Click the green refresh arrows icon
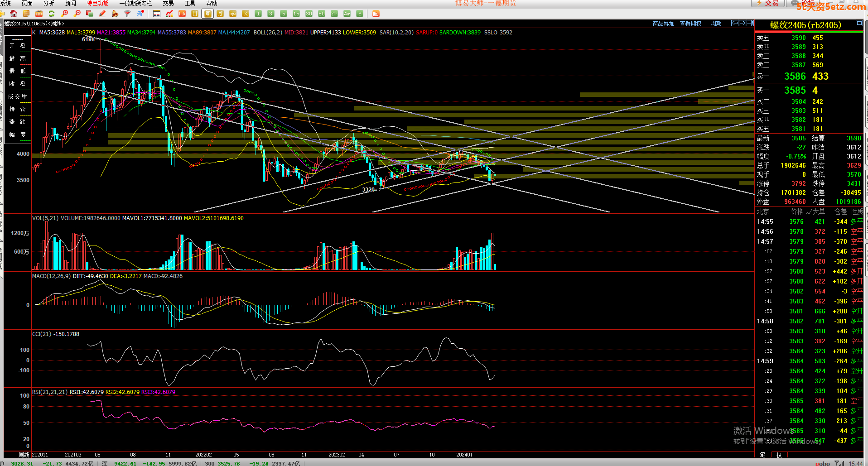 click(x=52, y=14)
